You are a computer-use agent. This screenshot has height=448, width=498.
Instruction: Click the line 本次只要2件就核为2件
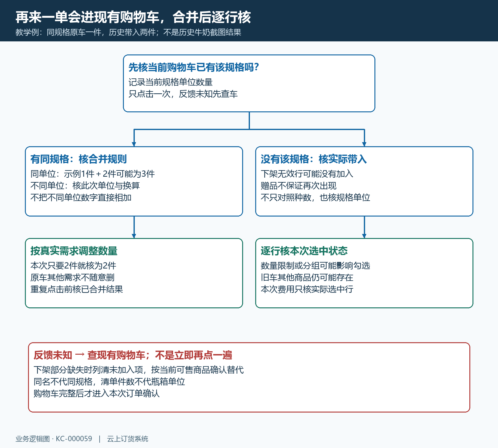pos(73,266)
